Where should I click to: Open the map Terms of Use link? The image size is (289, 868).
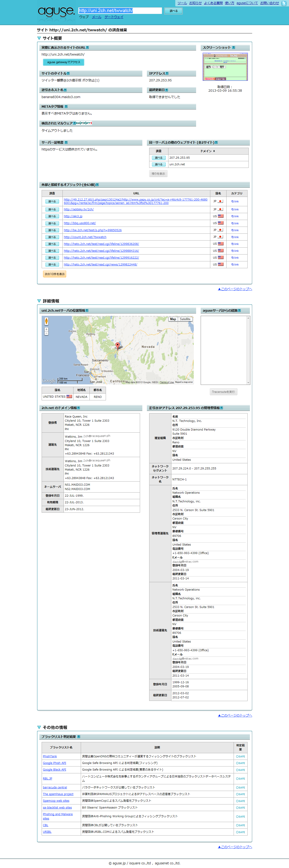coord(167,383)
